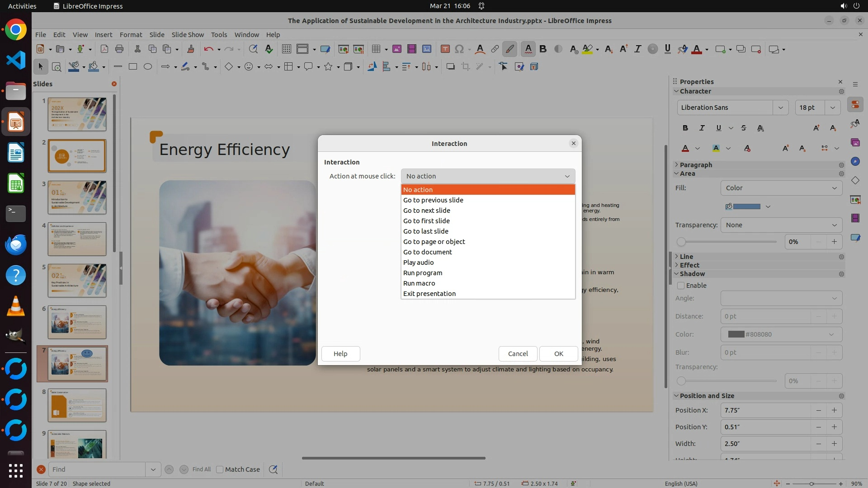The height and width of the screenshot is (488, 868).
Task: Click the Underline icon in Character panel
Action: point(718,128)
